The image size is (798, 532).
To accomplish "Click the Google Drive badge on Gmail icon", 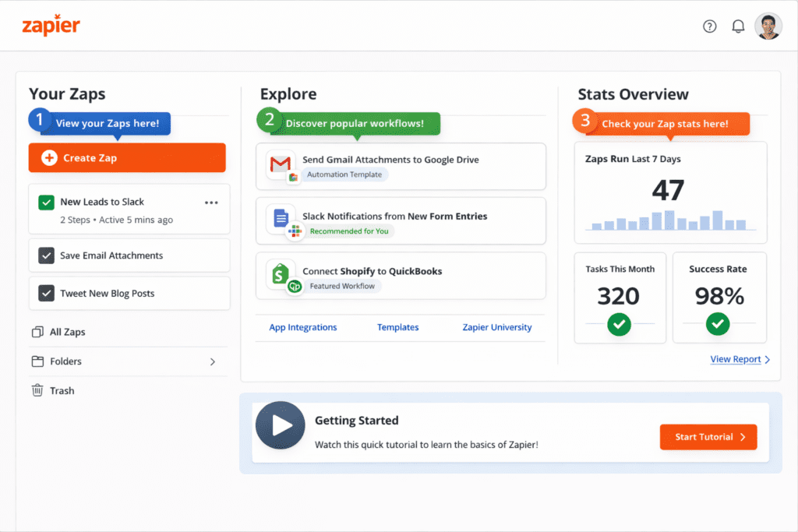I will [x=293, y=178].
